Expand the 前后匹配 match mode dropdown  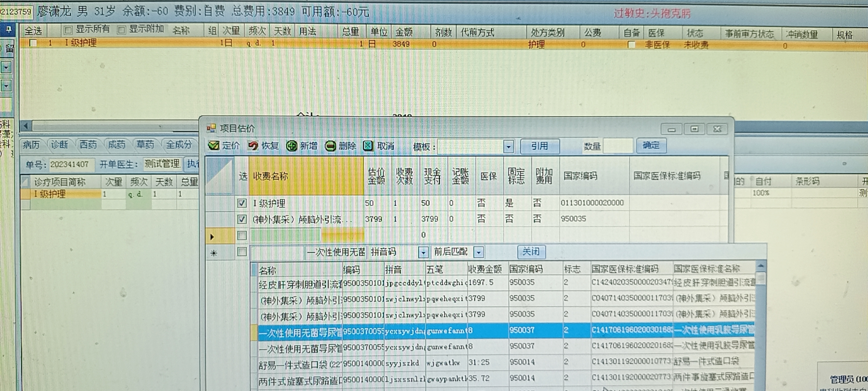tap(478, 252)
